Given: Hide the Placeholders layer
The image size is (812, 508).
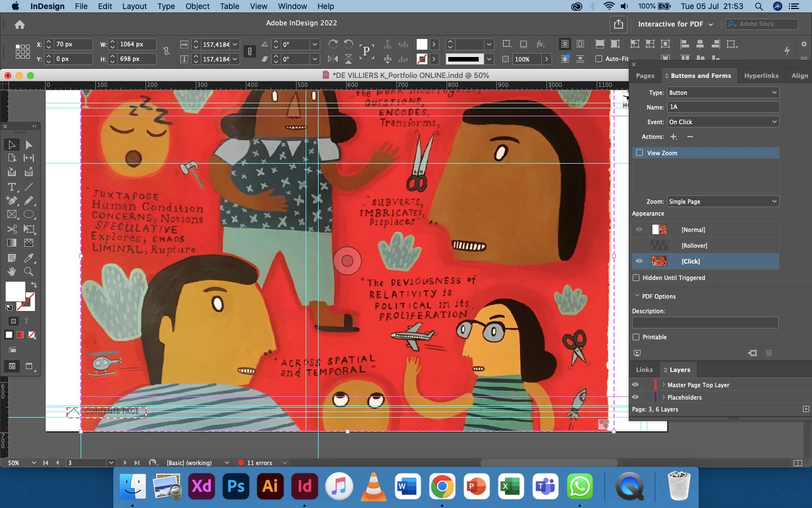Looking at the screenshot, I should tap(636, 397).
